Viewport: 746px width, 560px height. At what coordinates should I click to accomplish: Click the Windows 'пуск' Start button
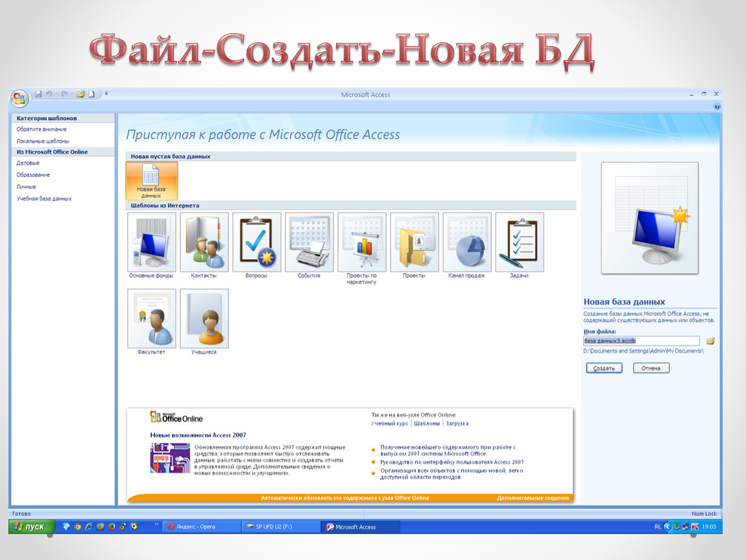[x=31, y=527]
